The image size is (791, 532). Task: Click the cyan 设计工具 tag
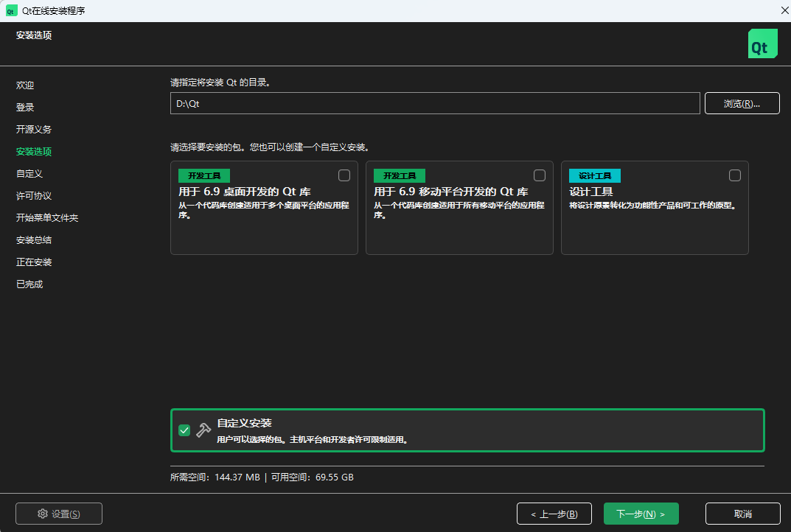click(595, 175)
